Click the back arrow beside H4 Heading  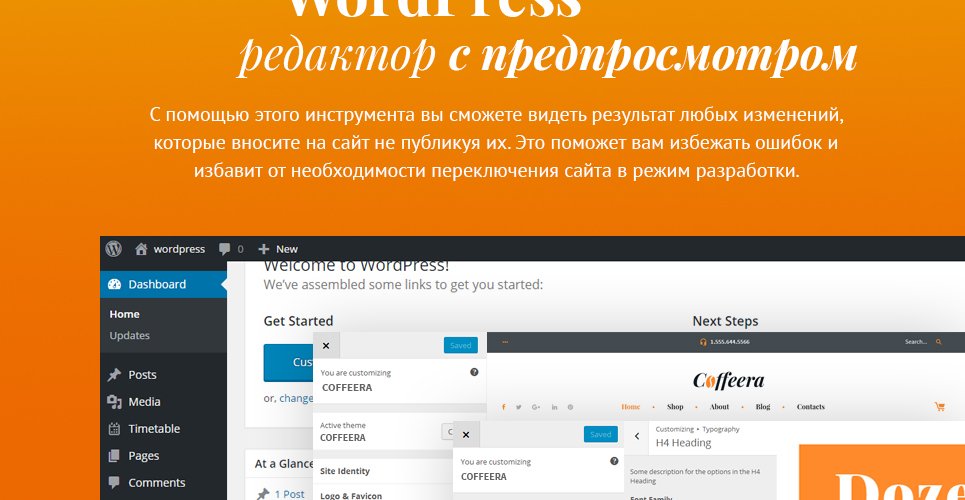[x=637, y=436]
